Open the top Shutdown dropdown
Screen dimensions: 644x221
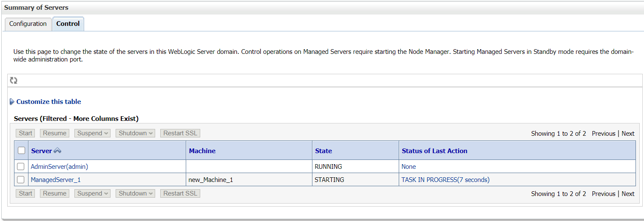(136, 133)
